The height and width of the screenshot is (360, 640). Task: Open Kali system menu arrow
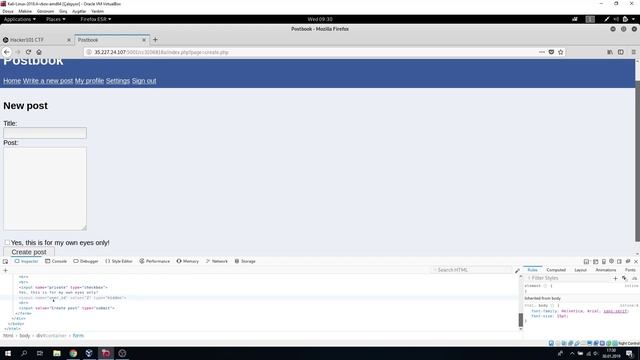pyautogui.click(x=633, y=19)
